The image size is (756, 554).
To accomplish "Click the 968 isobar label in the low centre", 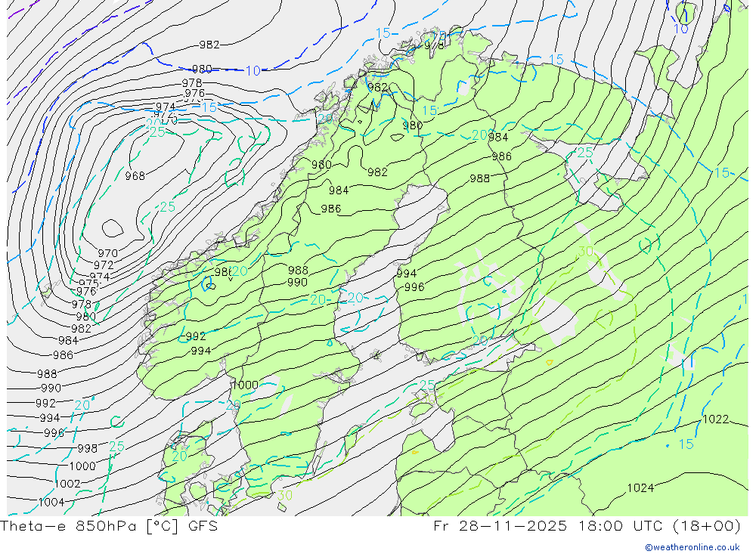I will [x=135, y=176].
